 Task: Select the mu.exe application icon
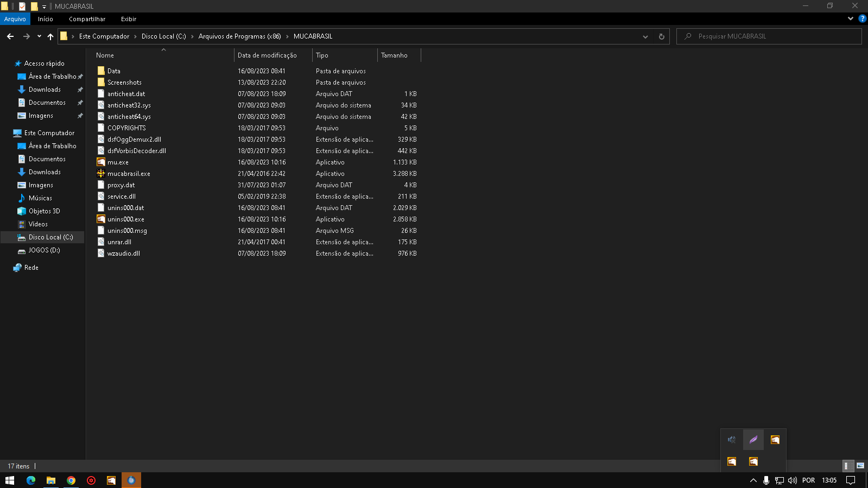[101, 162]
